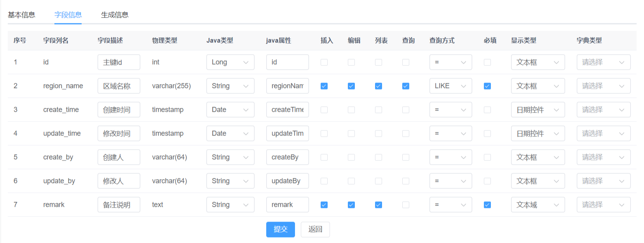
Task: Click the 返回 button
Action: [x=315, y=229]
